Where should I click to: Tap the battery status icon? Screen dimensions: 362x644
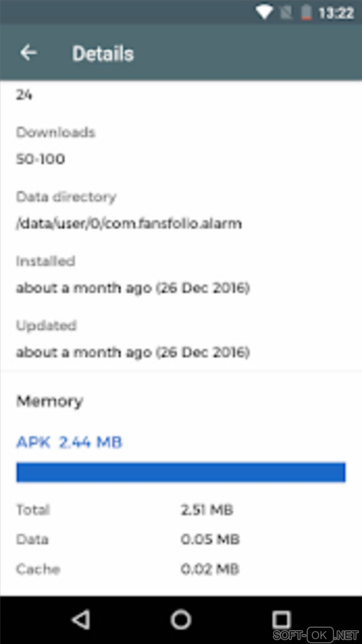coord(306,13)
